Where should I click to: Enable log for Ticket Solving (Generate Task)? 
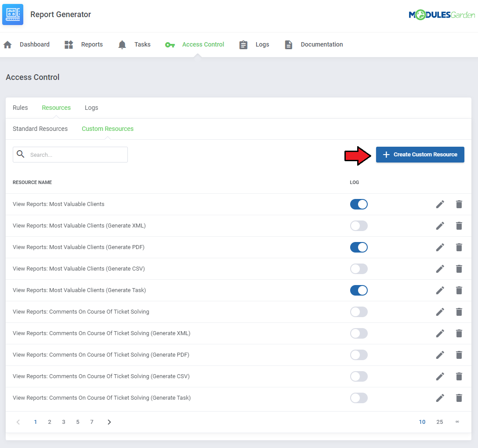(x=359, y=398)
